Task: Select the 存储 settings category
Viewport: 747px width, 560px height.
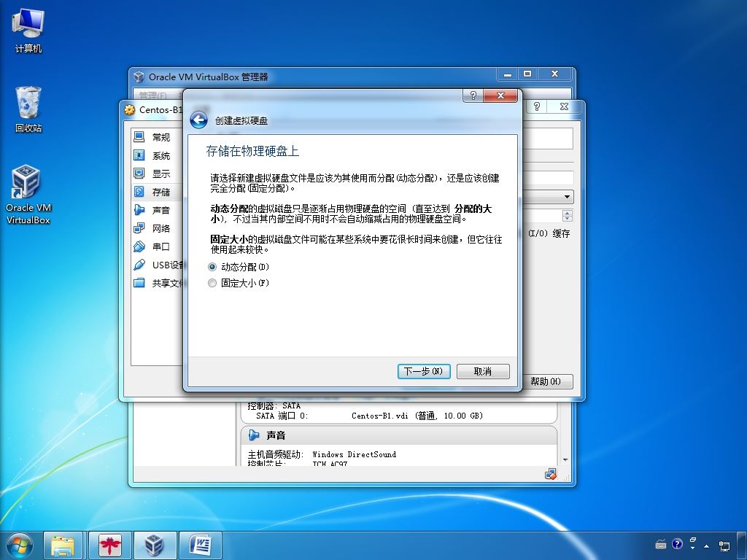Action: pyautogui.click(x=156, y=192)
